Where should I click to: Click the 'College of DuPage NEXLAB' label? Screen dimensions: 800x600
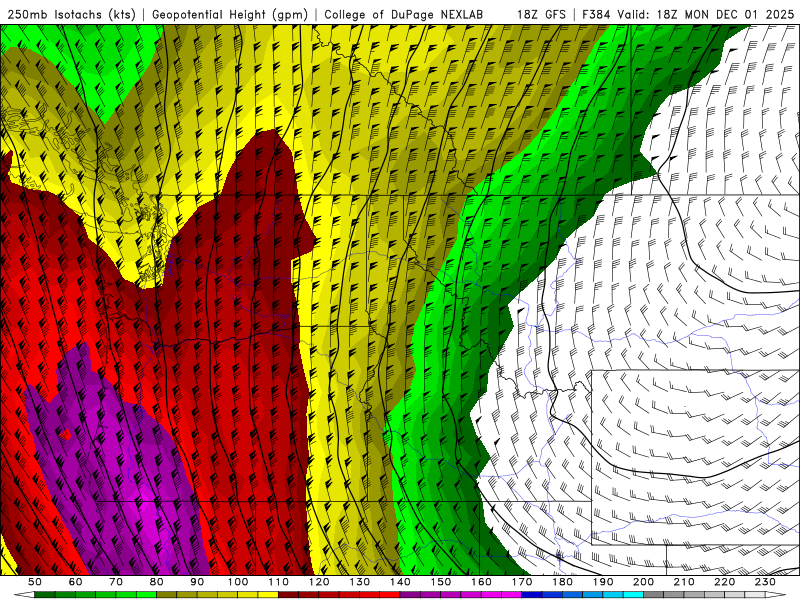[404, 14]
